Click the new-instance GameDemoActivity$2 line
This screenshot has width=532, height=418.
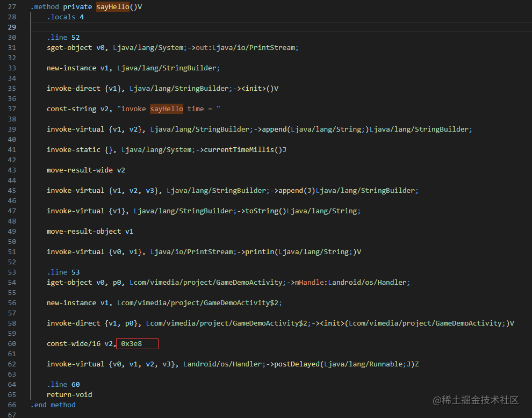pyautogui.click(x=164, y=302)
